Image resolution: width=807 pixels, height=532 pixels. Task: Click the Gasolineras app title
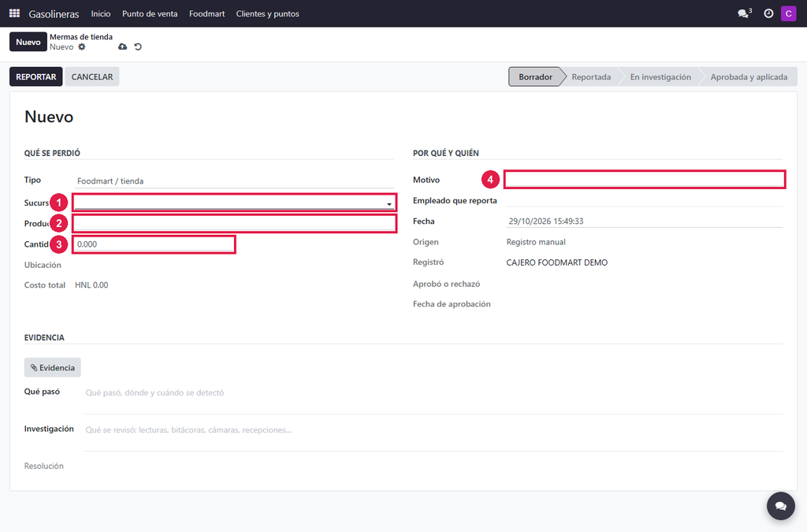[54, 14]
